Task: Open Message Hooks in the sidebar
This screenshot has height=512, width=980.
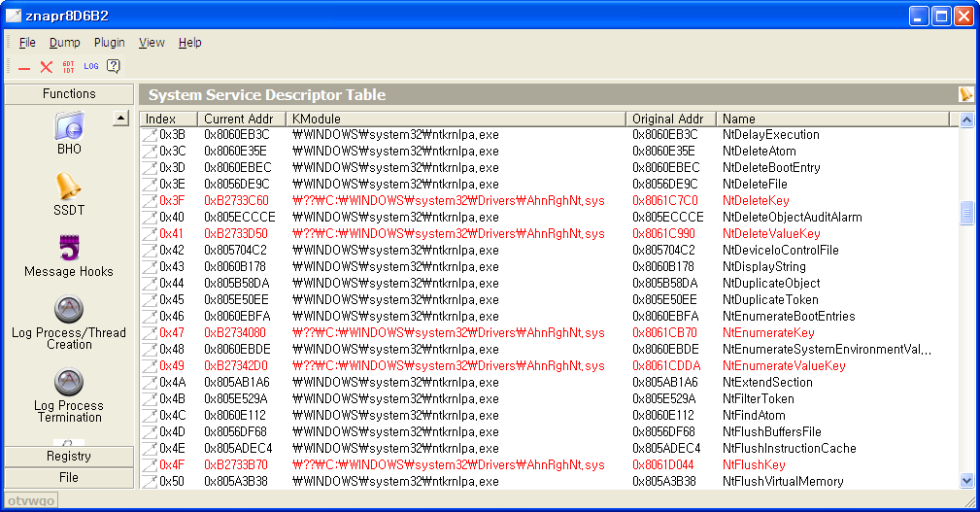Action: click(x=69, y=249)
